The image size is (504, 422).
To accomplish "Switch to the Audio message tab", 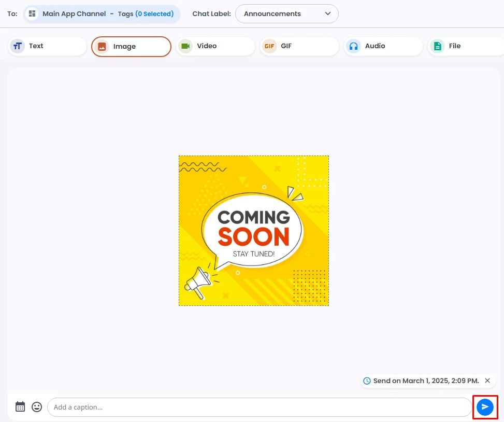I will (383, 46).
